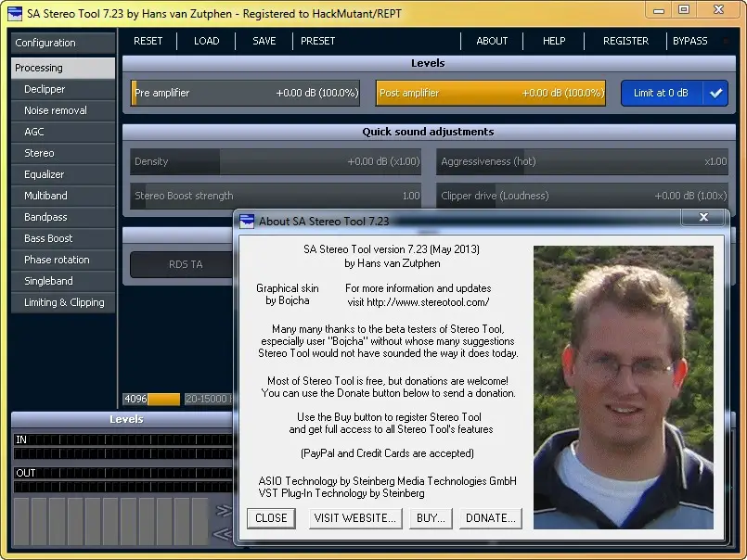Switch to the Equalizer page
The width and height of the screenshot is (747, 560).
63,174
